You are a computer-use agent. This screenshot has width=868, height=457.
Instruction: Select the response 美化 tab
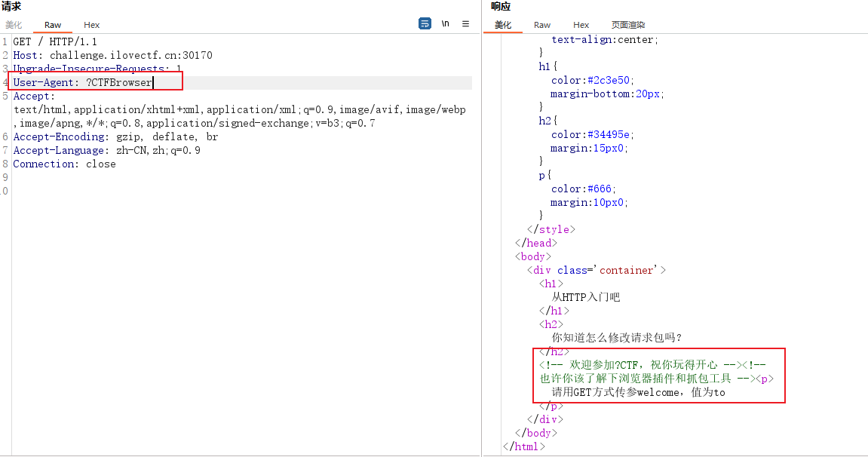(x=503, y=25)
